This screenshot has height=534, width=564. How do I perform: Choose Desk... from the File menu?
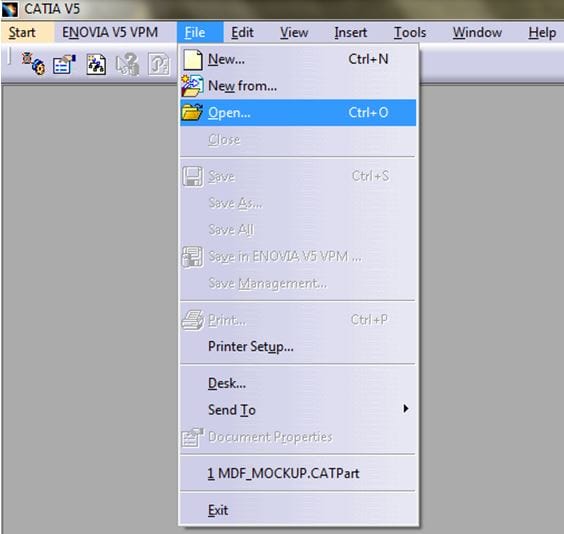coord(298,383)
